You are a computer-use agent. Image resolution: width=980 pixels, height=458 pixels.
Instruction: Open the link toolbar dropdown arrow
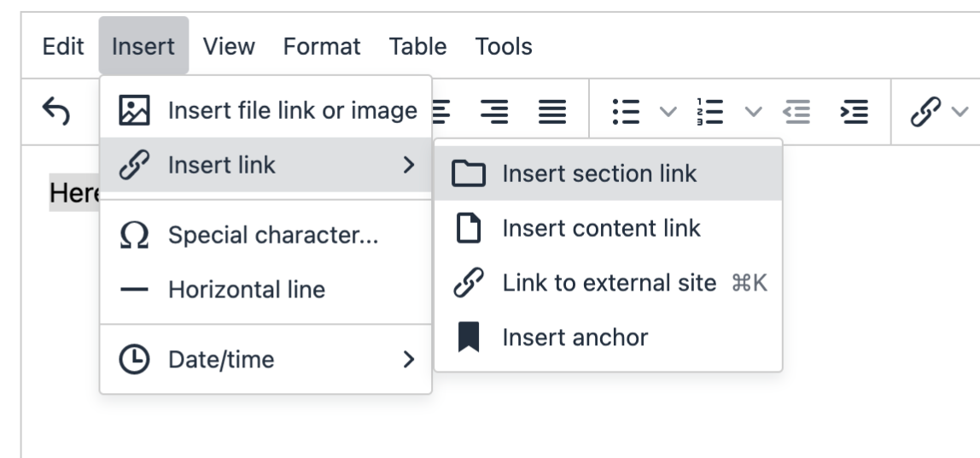tap(960, 111)
